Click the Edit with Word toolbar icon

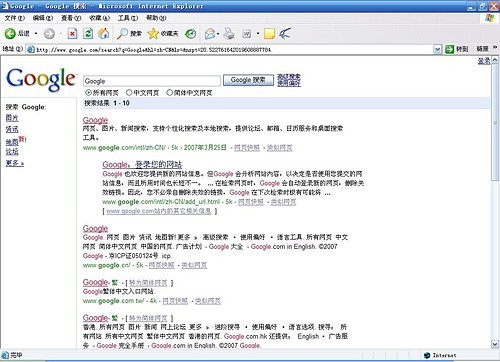[x=247, y=33]
